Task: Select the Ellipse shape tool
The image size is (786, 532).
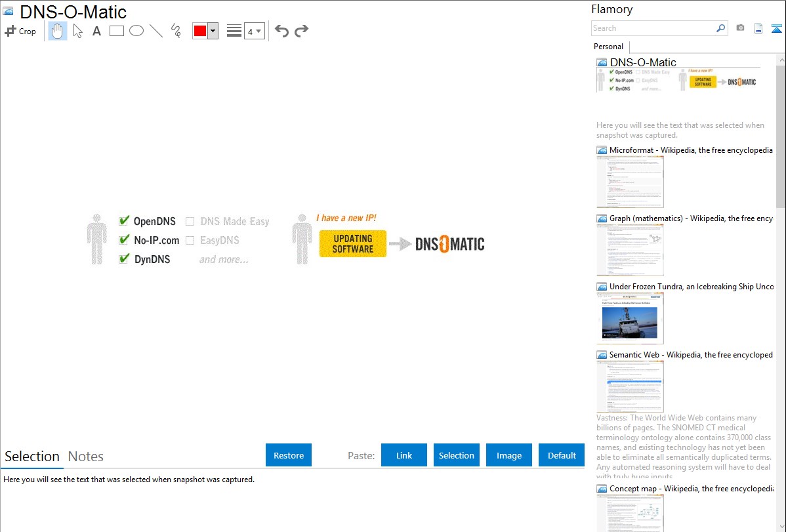Action: [x=136, y=31]
